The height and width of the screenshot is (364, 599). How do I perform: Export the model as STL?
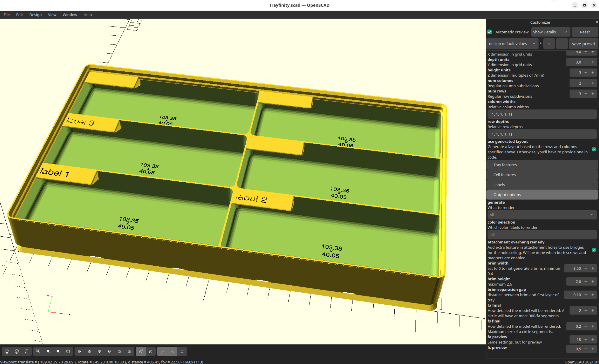click(27, 351)
